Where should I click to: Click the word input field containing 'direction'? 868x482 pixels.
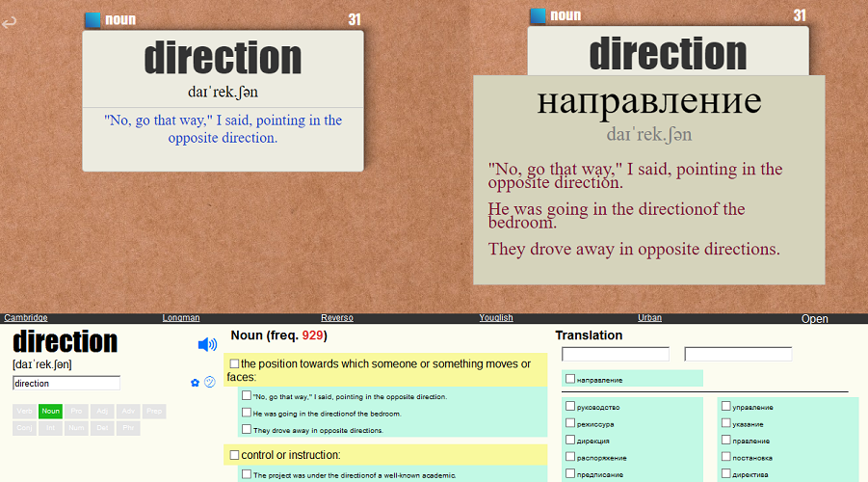pos(66,383)
